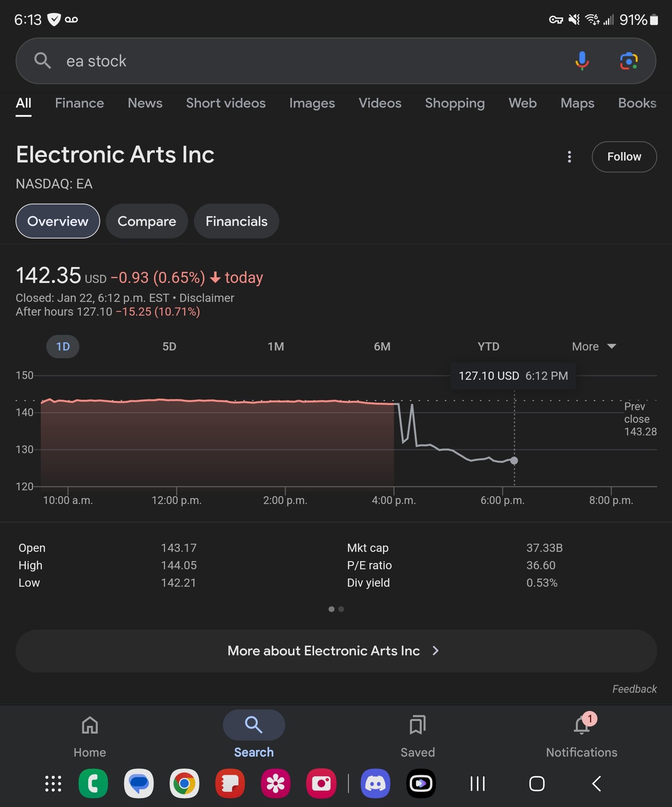672x807 pixels.
Task: Open the Books results tab
Action: [x=637, y=103]
